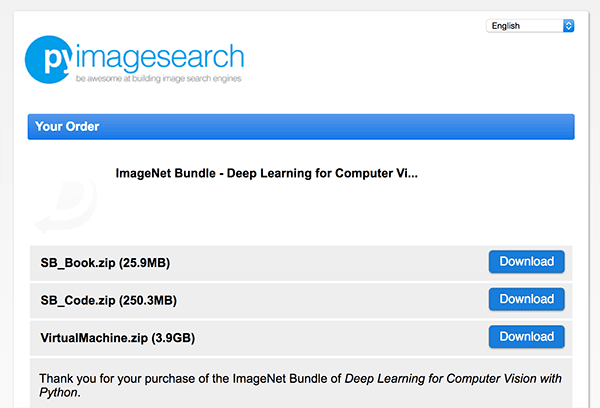
Task: Click the 25.9MB size label
Action: [x=144, y=263]
